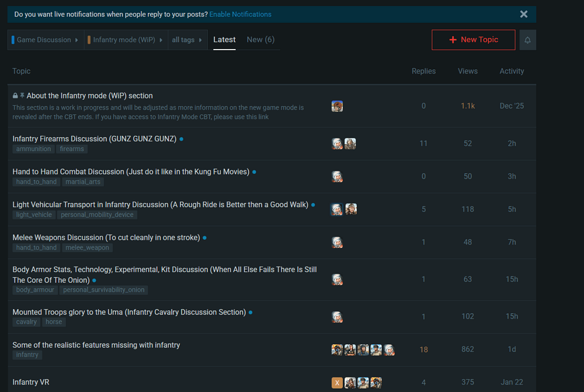The width and height of the screenshot is (584, 392).
Task: Click first avatar on realistic features topic
Action: 337,349
